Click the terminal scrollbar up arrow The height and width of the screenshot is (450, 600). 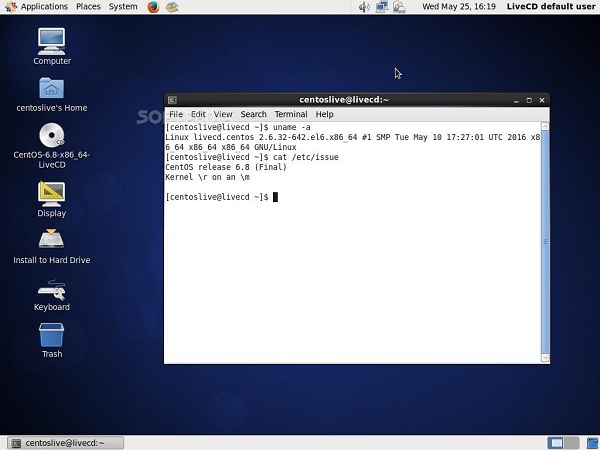[545, 126]
